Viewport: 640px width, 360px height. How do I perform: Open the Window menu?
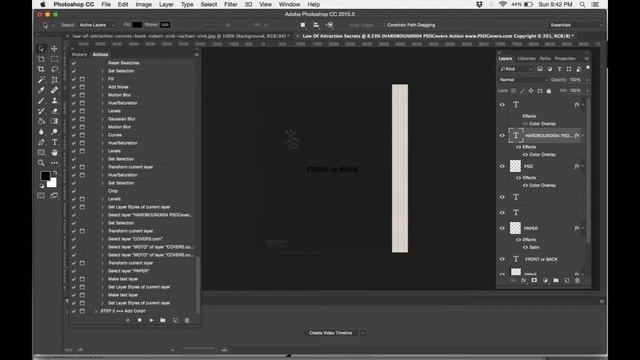289,4
